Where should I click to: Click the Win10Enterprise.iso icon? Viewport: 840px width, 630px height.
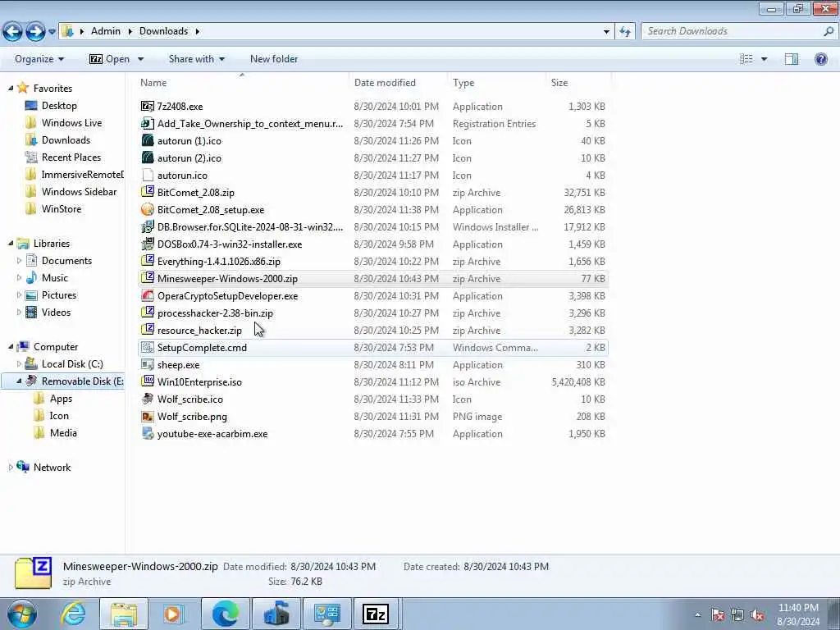pos(148,381)
